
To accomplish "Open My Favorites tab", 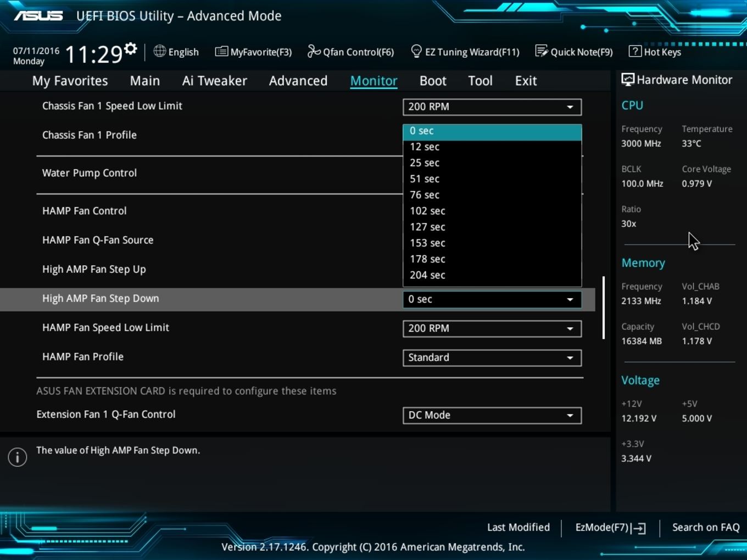I will coord(70,81).
